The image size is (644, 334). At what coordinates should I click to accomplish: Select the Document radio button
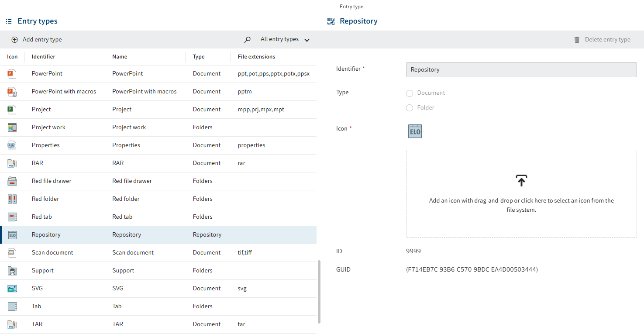coord(410,93)
